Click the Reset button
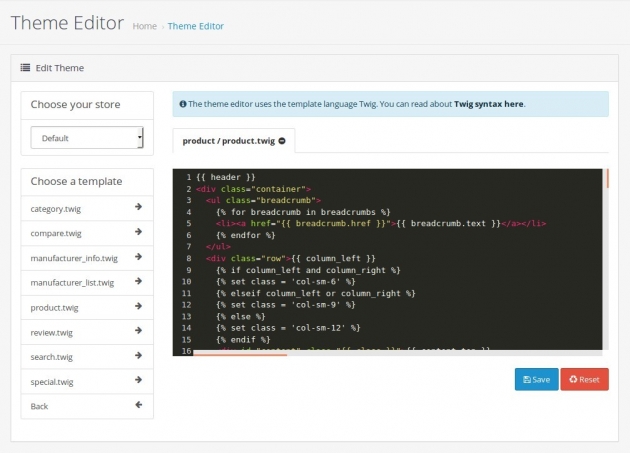 click(x=585, y=379)
